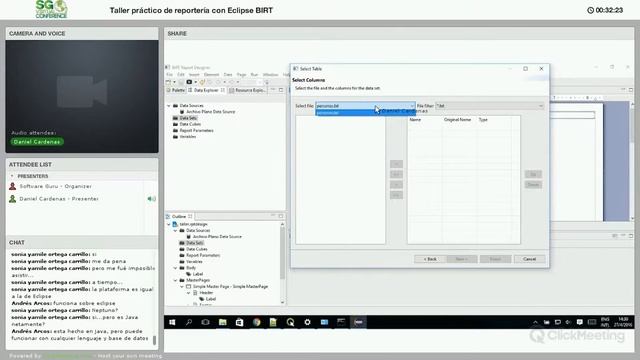640x360 pixels.
Task: Open the Window menu
Action: [270, 75]
